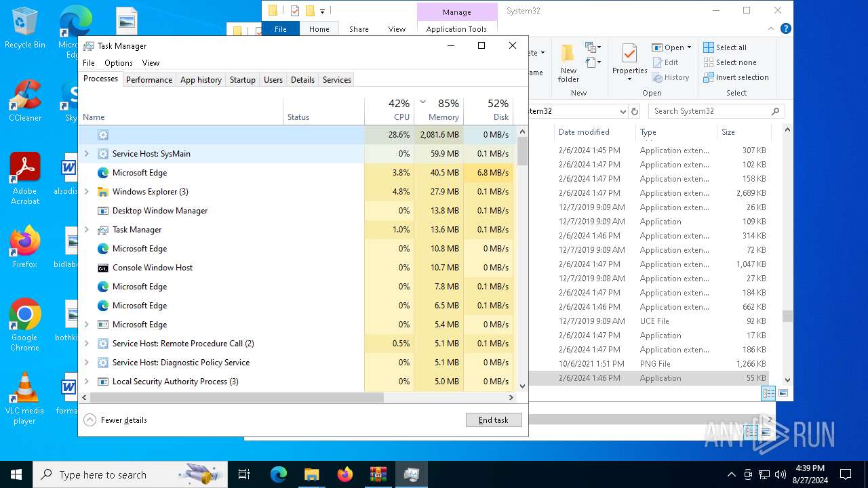The width and height of the screenshot is (868, 488).
Task: Open the Application Tools ribbon tab
Action: click(x=456, y=29)
